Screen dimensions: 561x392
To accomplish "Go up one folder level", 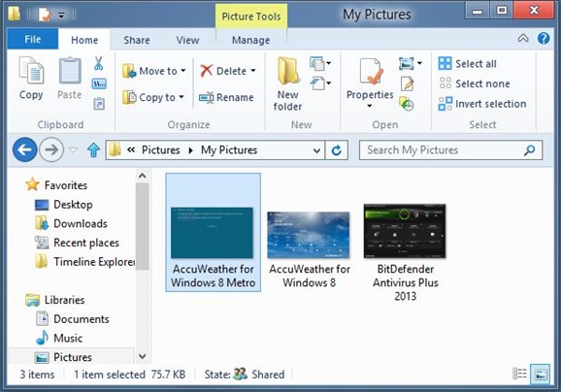I will (94, 149).
